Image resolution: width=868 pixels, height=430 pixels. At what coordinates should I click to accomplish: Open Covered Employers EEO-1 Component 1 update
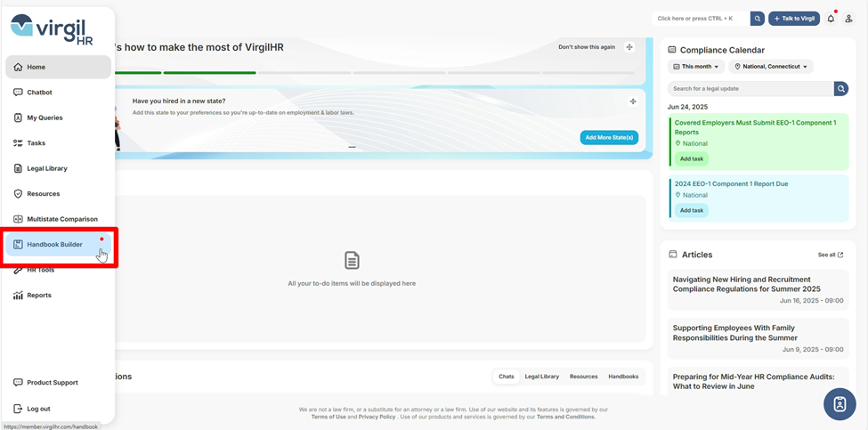click(755, 127)
